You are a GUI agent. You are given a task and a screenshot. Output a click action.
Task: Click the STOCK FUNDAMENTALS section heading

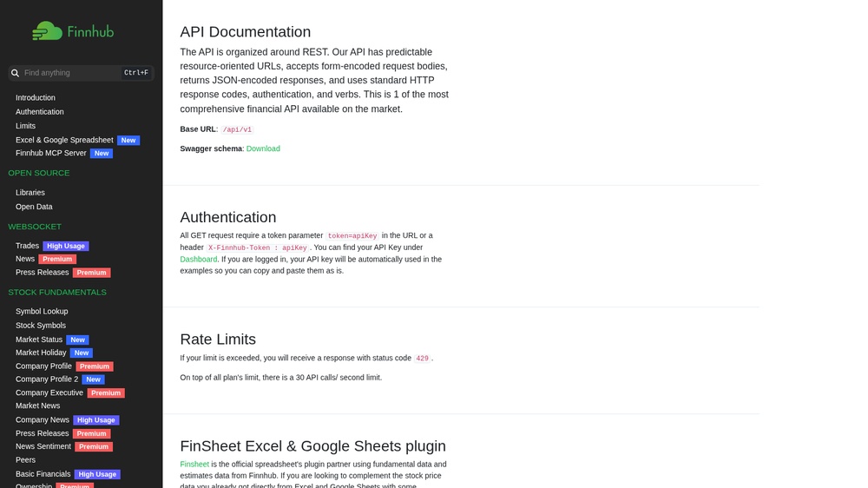[x=57, y=292]
